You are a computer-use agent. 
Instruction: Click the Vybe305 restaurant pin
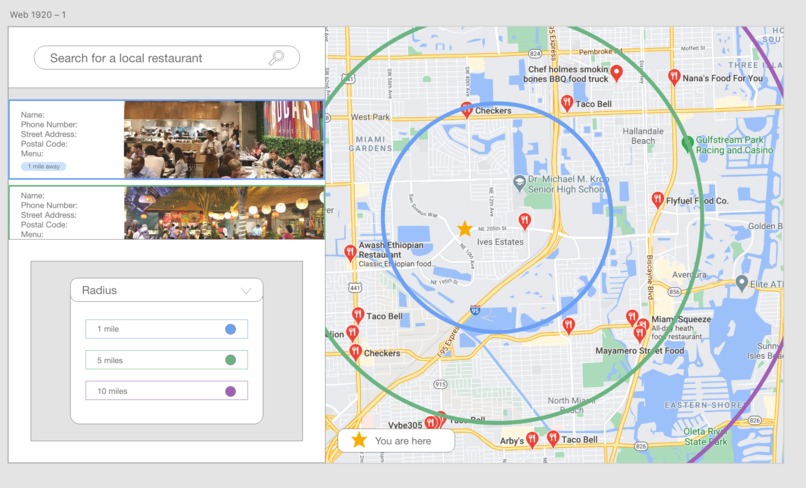pos(430,424)
